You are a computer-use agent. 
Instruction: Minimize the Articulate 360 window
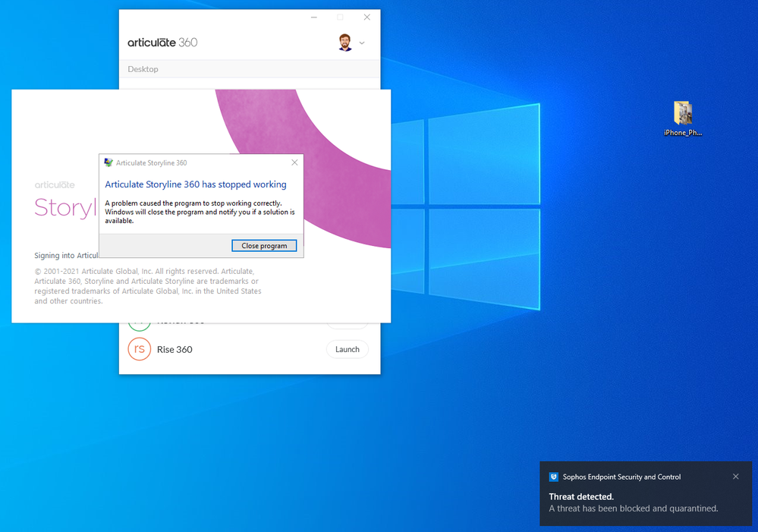(313, 17)
